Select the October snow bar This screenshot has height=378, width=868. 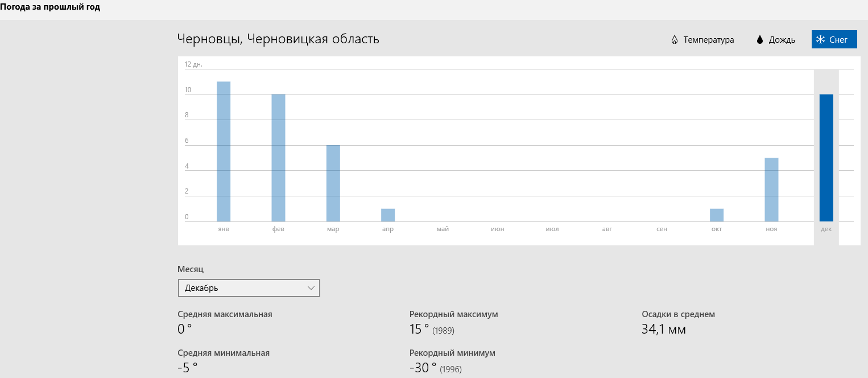(717, 215)
